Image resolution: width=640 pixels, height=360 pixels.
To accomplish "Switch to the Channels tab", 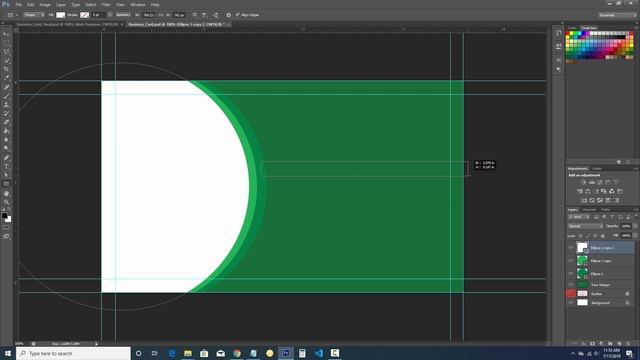I will point(589,210).
